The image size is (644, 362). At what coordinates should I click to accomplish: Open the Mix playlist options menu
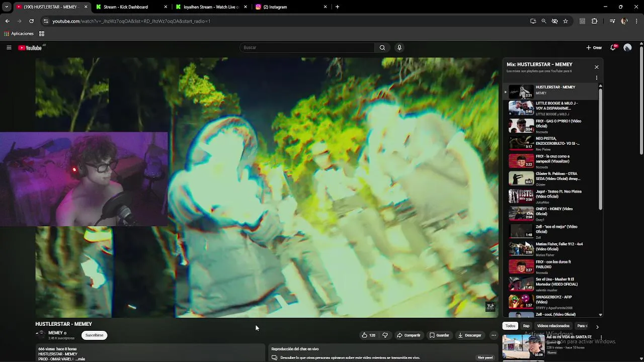tap(597, 78)
